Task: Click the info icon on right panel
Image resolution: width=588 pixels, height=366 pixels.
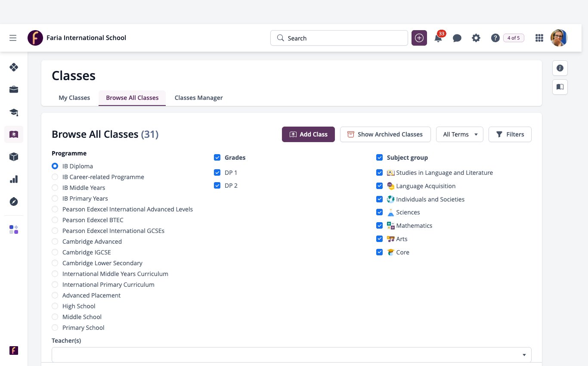Action: (560, 68)
